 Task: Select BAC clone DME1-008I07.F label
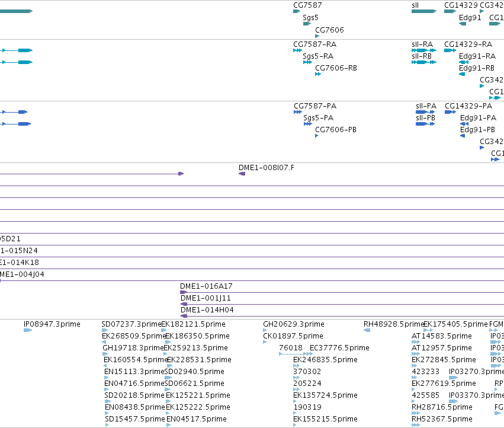tap(266, 168)
